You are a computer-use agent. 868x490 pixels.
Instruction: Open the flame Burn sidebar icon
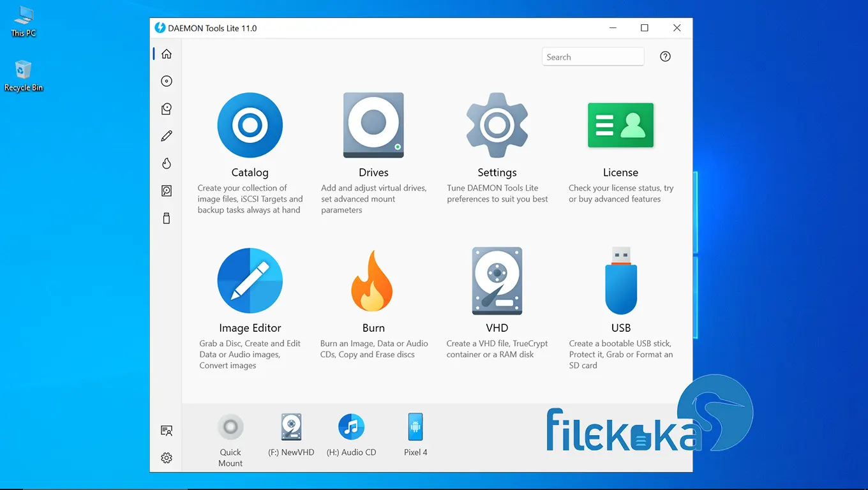point(167,163)
